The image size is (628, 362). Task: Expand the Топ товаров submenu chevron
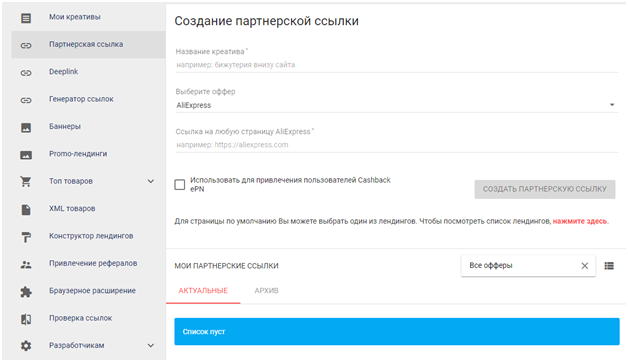click(x=151, y=181)
